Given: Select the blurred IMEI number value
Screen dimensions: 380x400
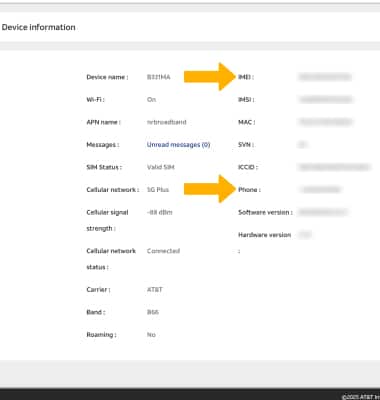Looking at the screenshot, I should (325, 77).
